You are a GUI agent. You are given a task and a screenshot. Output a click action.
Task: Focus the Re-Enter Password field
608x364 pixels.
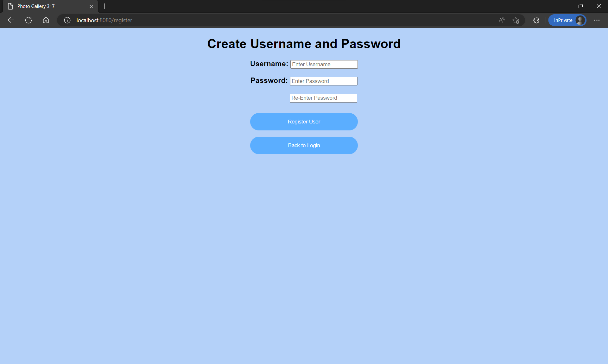tap(323, 98)
